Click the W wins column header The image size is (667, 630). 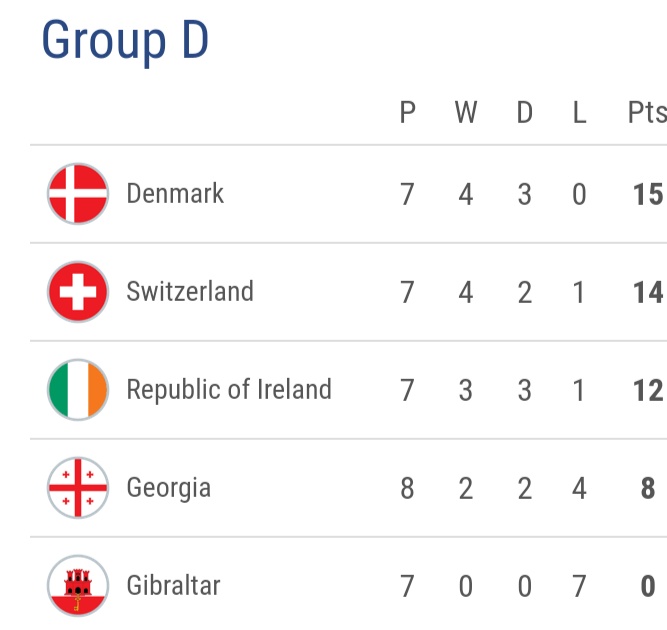pyautogui.click(x=466, y=113)
